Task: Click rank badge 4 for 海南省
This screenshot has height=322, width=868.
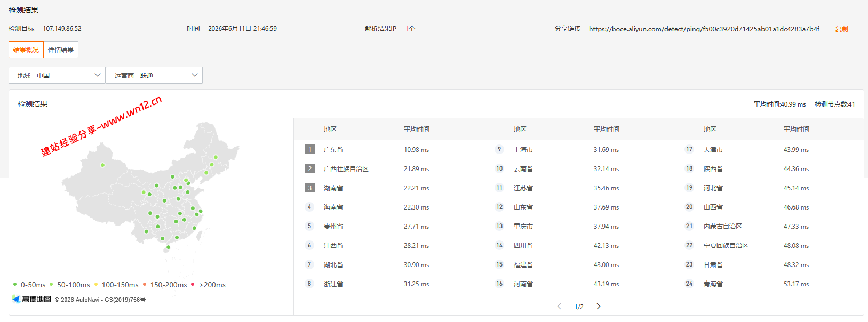Action: point(309,207)
